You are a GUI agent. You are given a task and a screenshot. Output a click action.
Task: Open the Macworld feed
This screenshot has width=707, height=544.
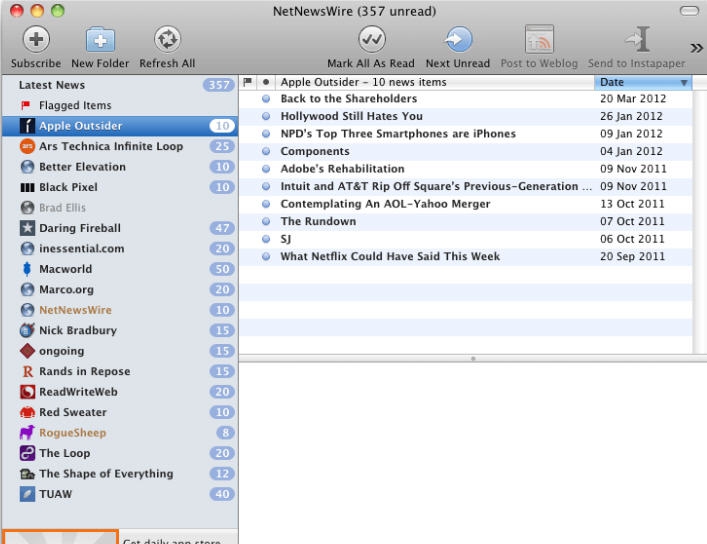pyautogui.click(x=120, y=269)
